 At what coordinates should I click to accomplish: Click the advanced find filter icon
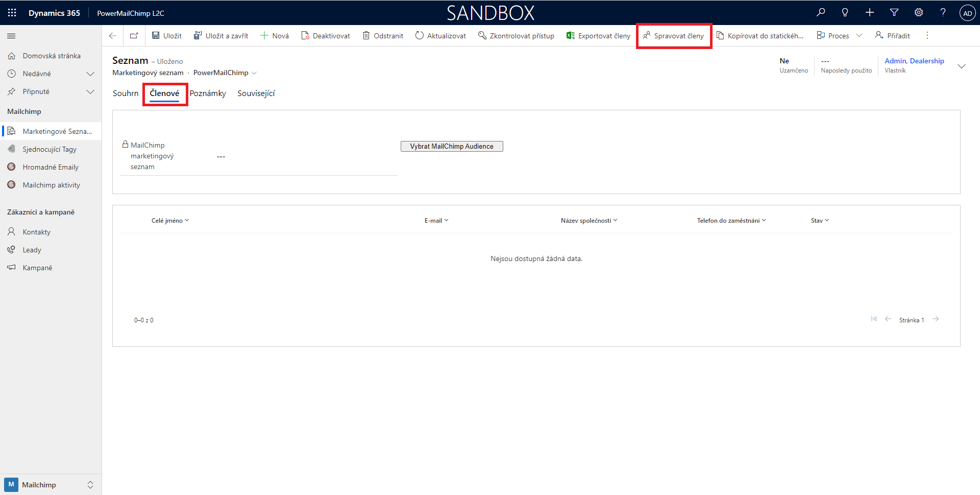tap(894, 13)
